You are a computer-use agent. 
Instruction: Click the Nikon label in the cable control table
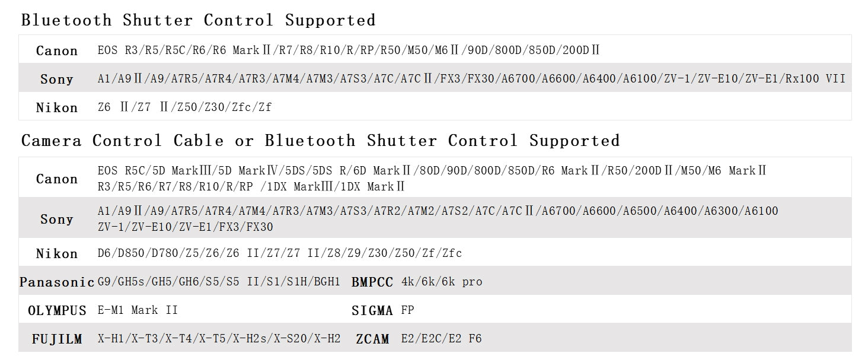(57, 254)
